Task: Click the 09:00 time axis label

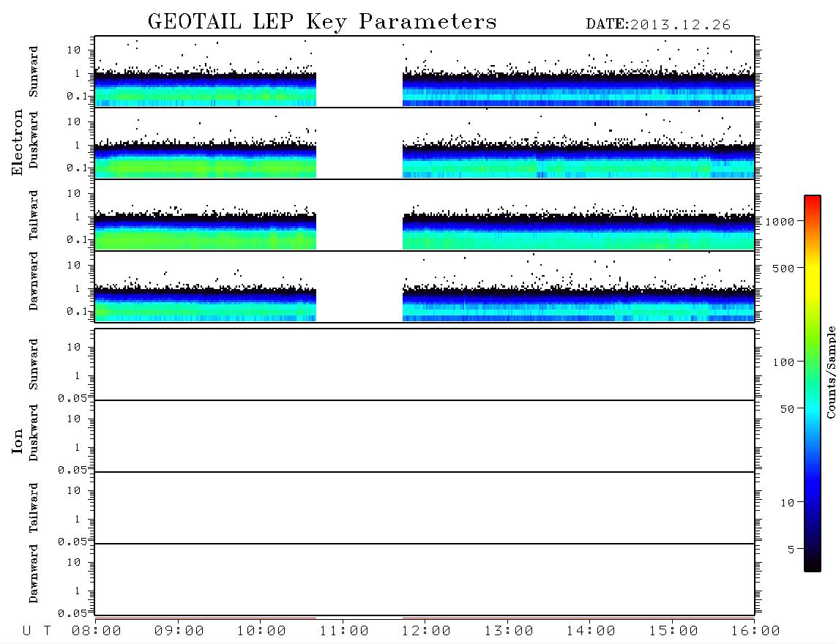Action: tap(179, 631)
